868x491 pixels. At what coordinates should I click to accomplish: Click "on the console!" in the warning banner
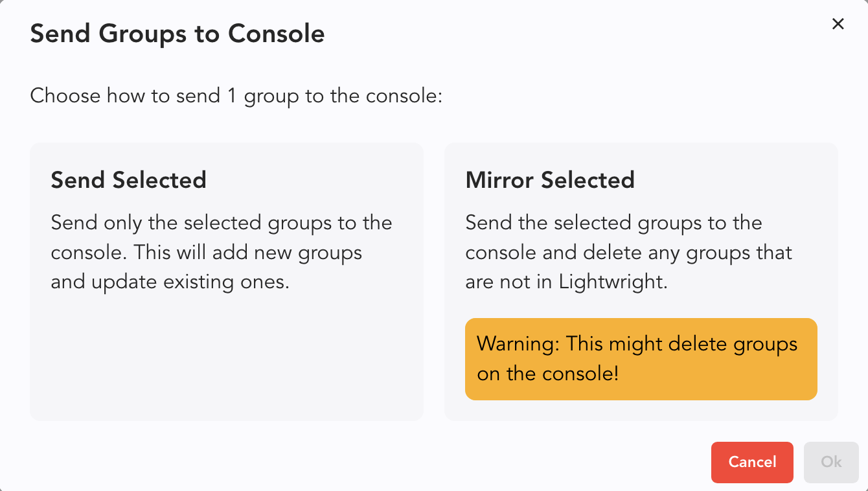(x=547, y=374)
